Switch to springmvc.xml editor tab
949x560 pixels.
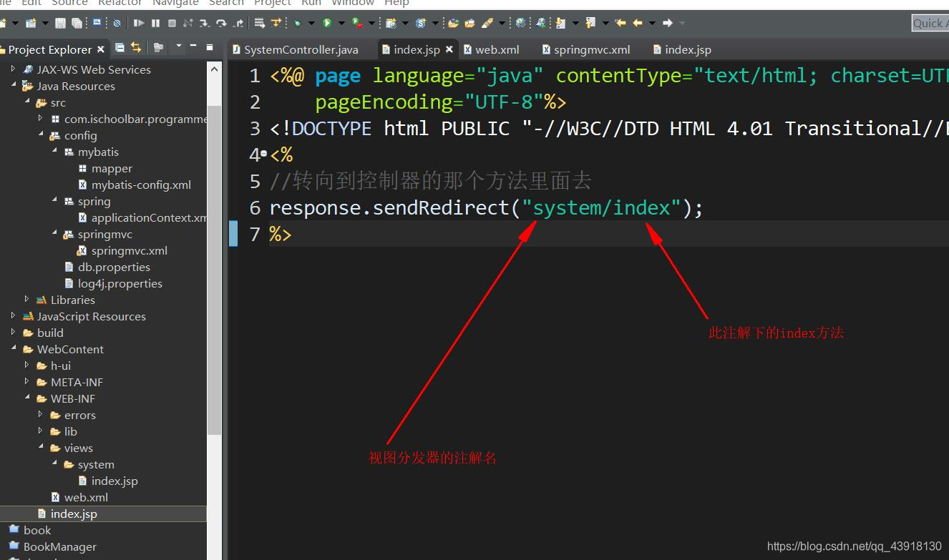[x=586, y=49]
